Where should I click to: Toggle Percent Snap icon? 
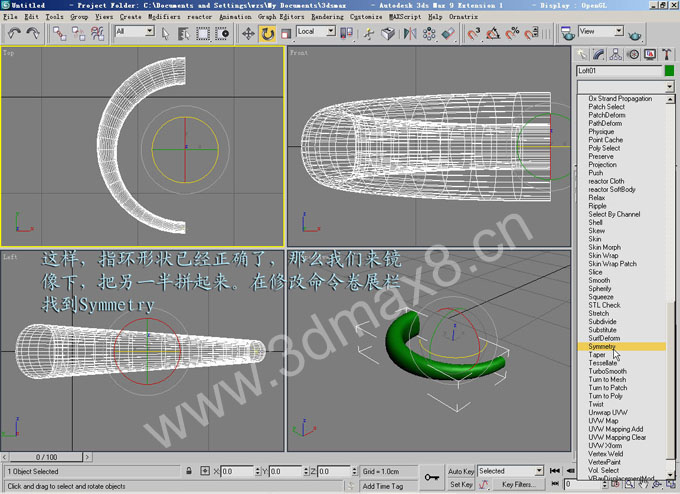click(x=512, y=33)
